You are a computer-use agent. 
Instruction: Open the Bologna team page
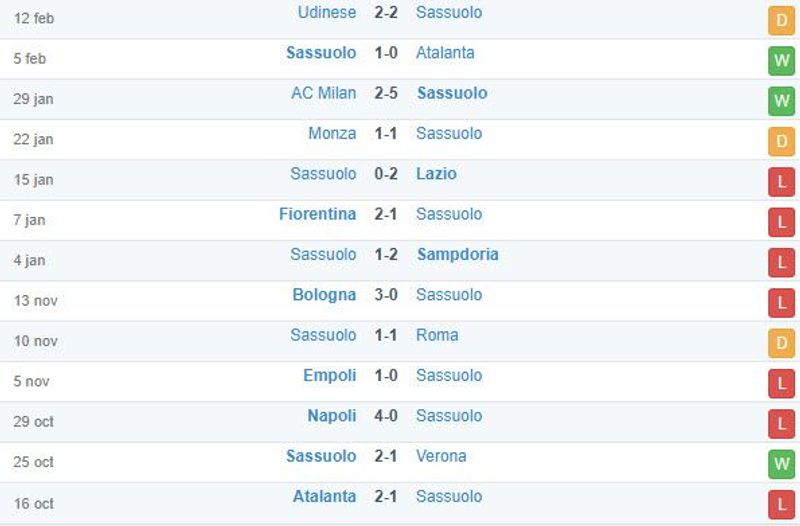click(x=324, y=295)
